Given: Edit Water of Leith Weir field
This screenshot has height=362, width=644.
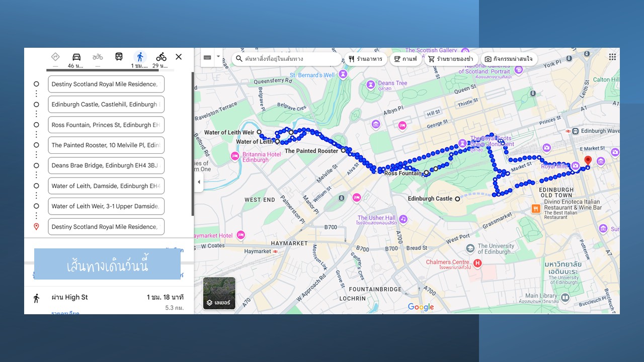Looking at the screenshot, I should pyautogui.click(x=106, y=206).
